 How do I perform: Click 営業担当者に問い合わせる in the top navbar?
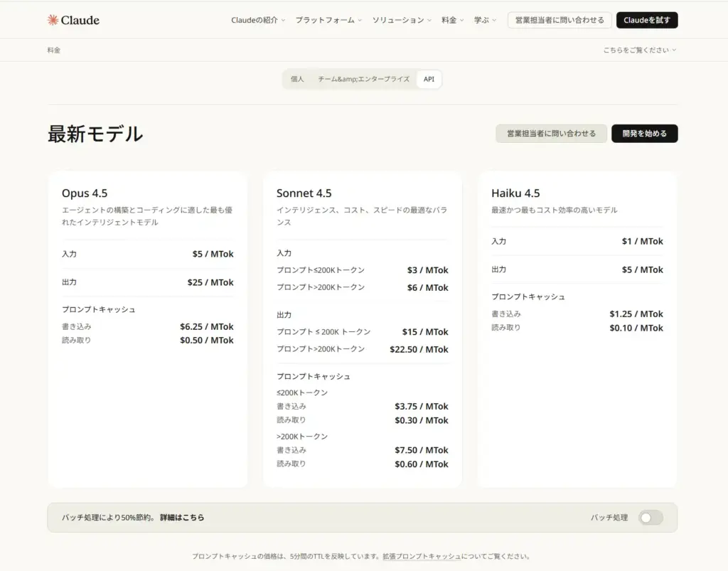[x=559, y=21]
